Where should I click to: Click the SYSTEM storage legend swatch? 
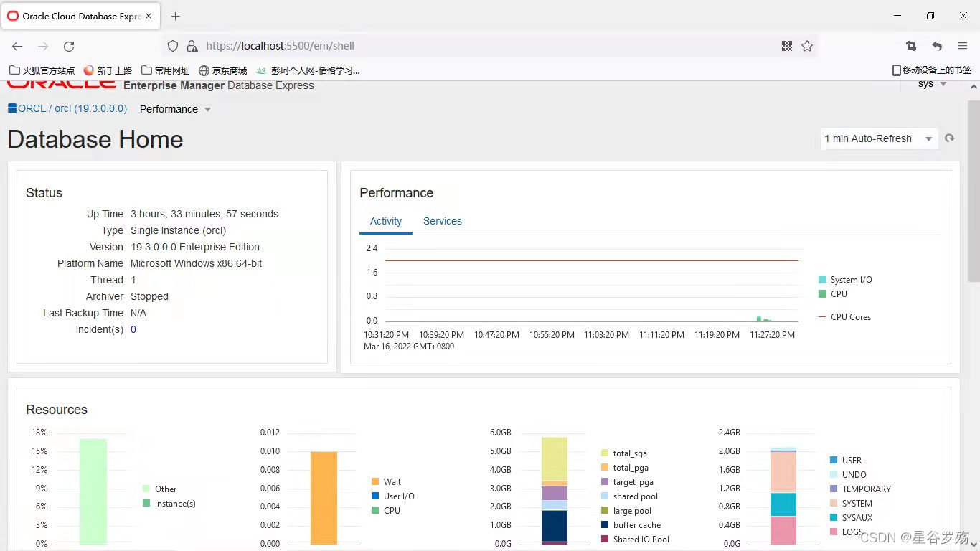[834, 504]
